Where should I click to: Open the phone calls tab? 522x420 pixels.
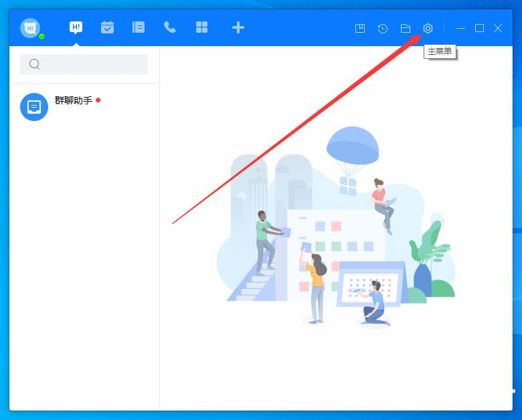click(170, 27)
